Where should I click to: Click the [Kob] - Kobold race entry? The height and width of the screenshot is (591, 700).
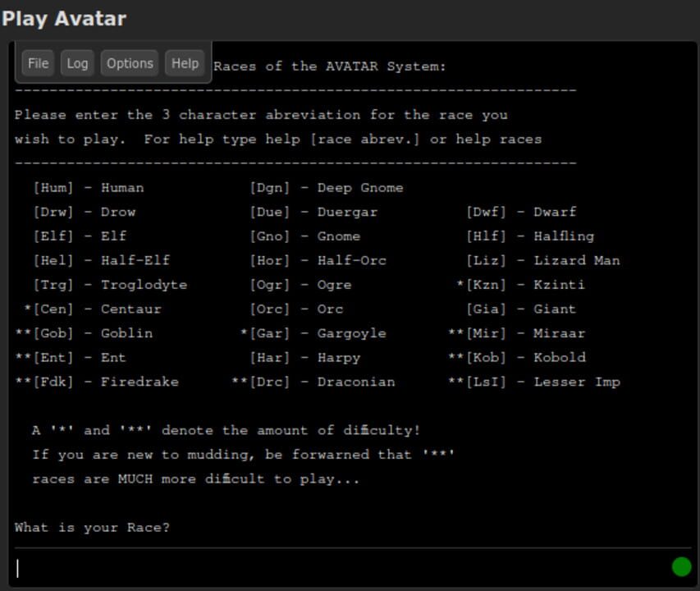pyautogui.click(x=517, y=357)
